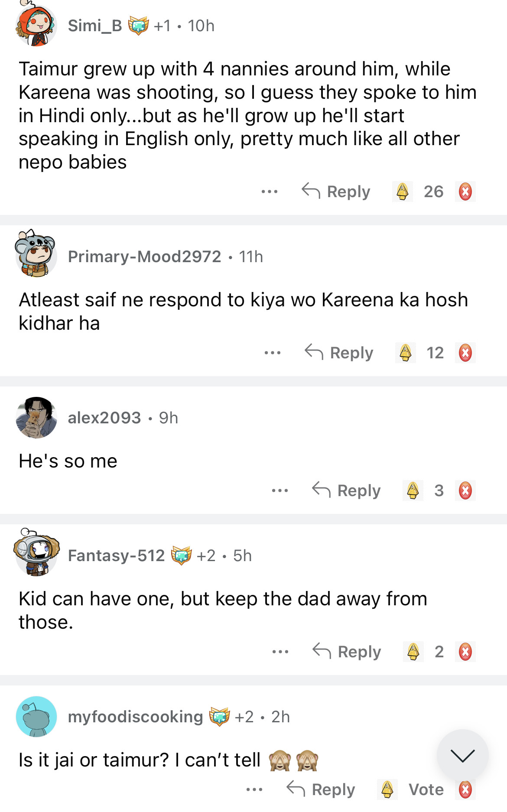Image resolution: width=507 pixels, height=812 pixels.
Task: View myfoodiscooking's avatar
Action: pyautogui.click(x=36, y=717)
